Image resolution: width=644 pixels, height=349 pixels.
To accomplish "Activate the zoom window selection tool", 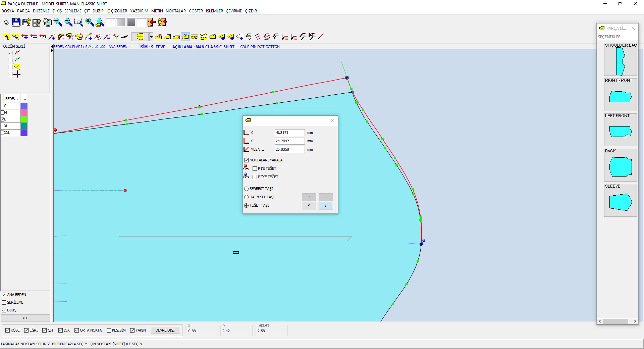I will pyautogui.click(x=78, y=22).
